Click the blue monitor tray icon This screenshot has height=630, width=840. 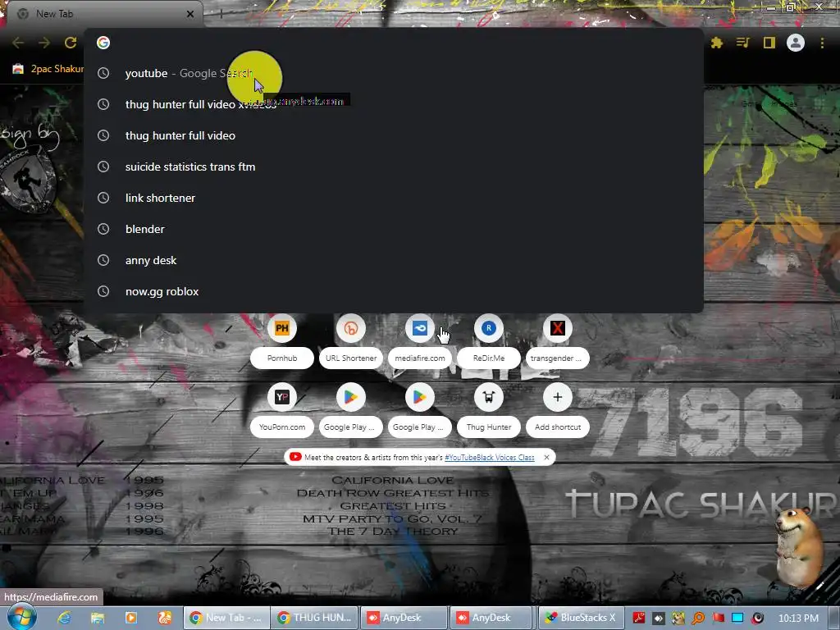[x=737, y=619]
